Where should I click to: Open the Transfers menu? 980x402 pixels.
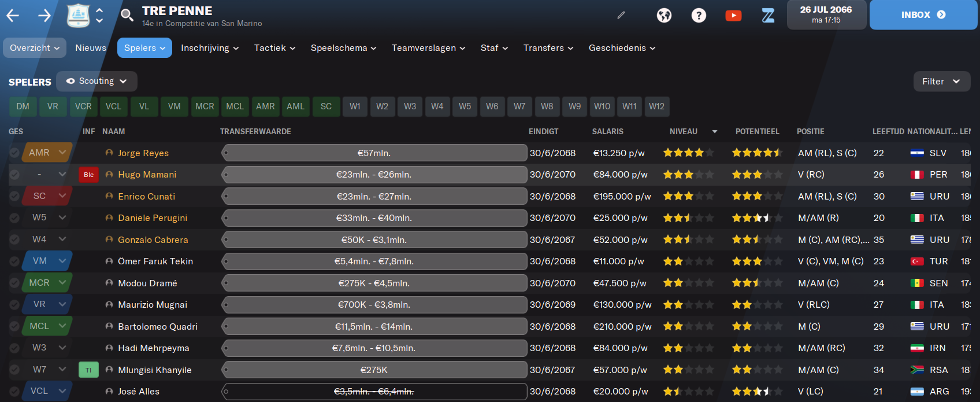click(x=548, y=48)
